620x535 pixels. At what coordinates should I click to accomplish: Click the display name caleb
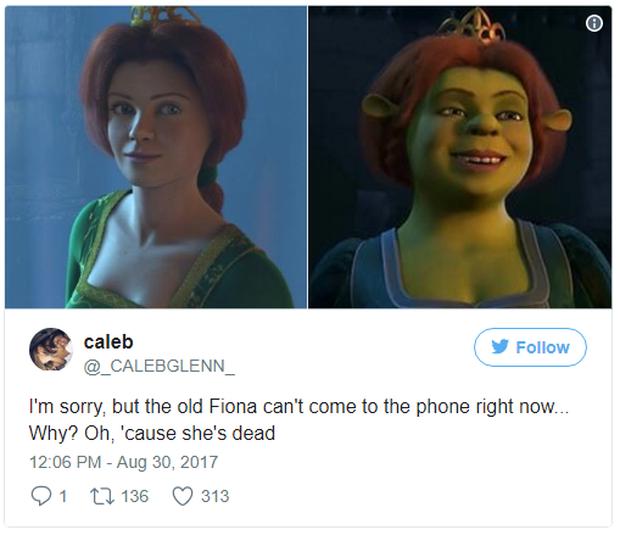(x=108, y=342)
